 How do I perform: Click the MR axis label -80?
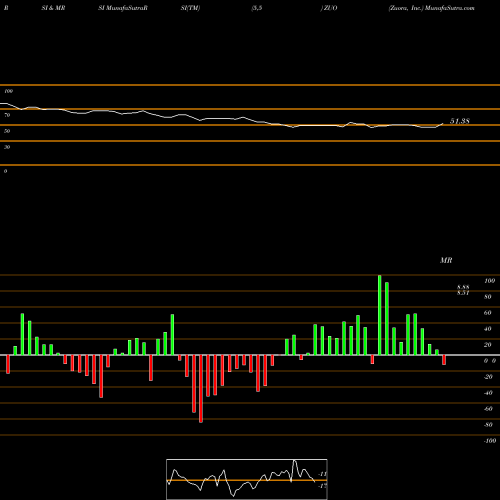[x=488, y=425]
